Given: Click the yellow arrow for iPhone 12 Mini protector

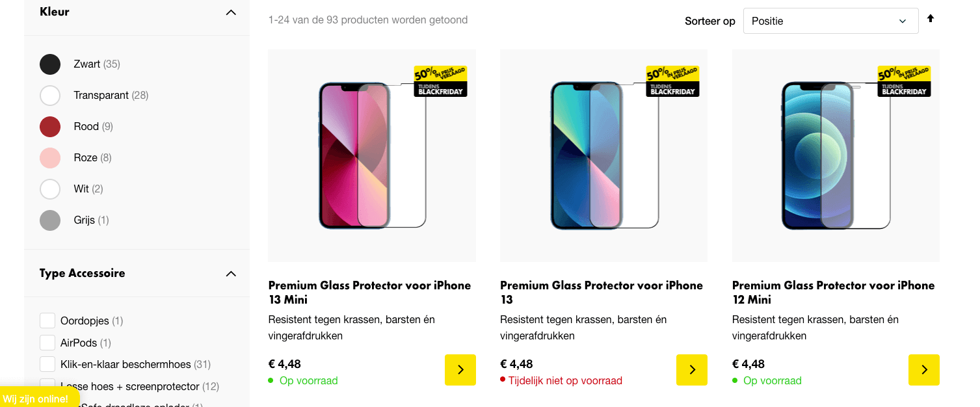Looking at the screenshot, I should coord(923,370).
